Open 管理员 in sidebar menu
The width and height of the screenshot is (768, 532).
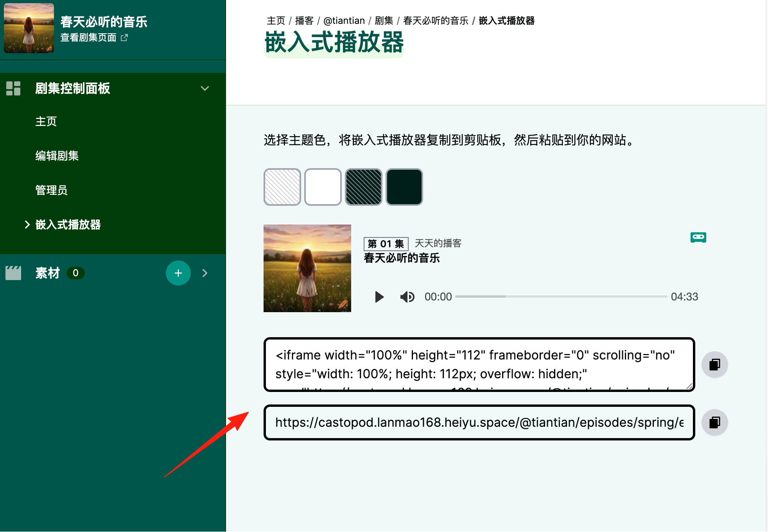[x=52, y=190]
